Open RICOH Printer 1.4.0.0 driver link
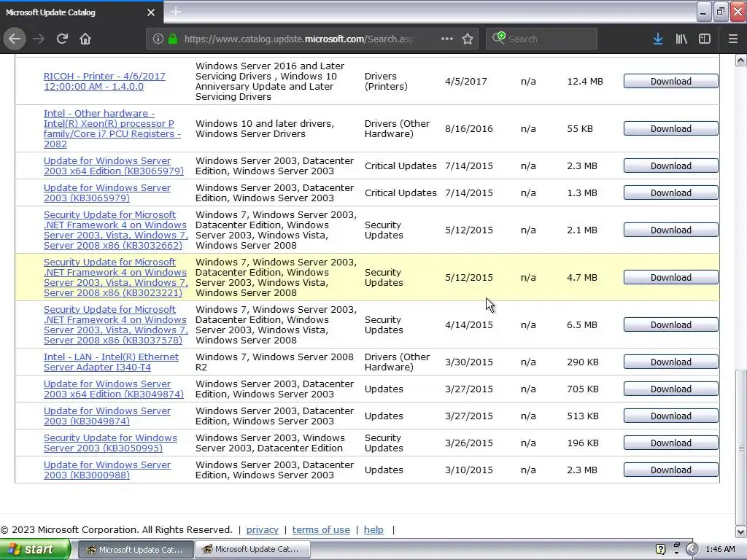This screenshot has height=560, width=747. click(104, 82)
